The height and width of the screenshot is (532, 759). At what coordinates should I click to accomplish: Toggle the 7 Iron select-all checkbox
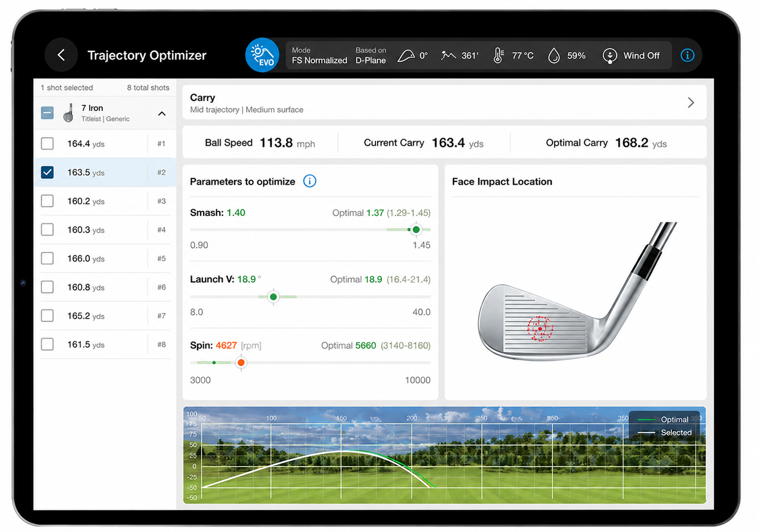(x=47, y=112)
